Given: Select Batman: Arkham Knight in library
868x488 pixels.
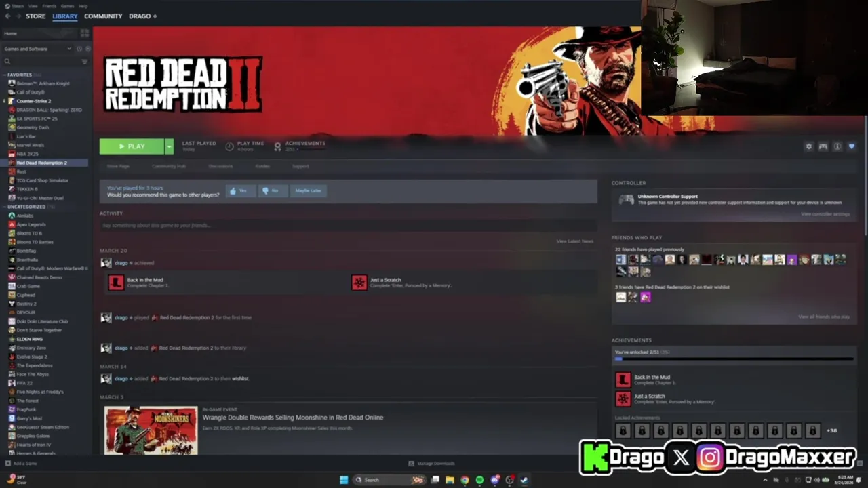Looking at the screenshot, I should tap(43, 83).
